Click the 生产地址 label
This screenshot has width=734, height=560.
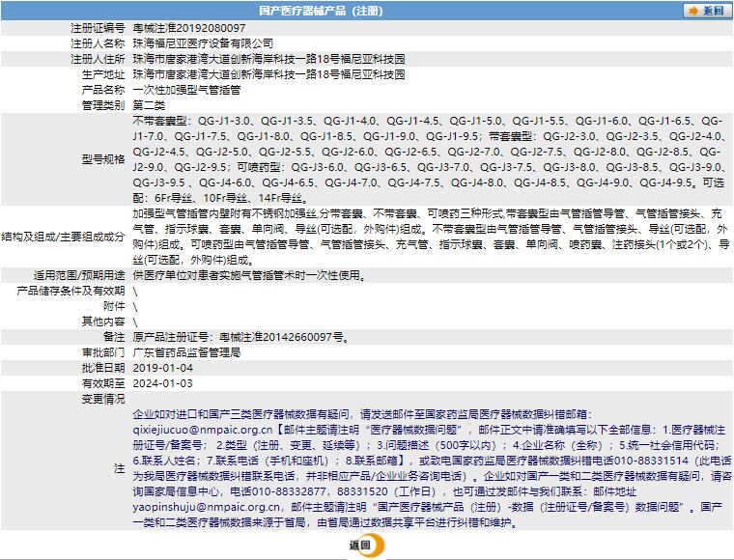coord(103,74)
